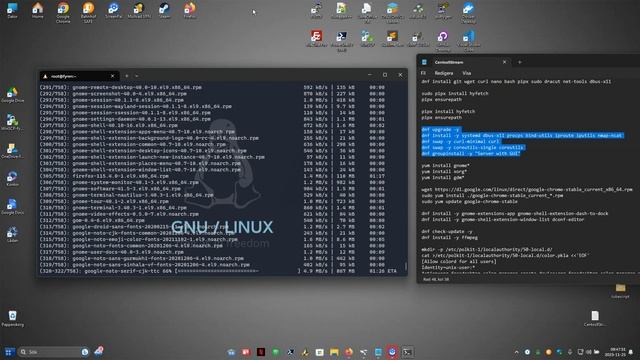Open the Home desktop shortcut

(x=38, y=11)
